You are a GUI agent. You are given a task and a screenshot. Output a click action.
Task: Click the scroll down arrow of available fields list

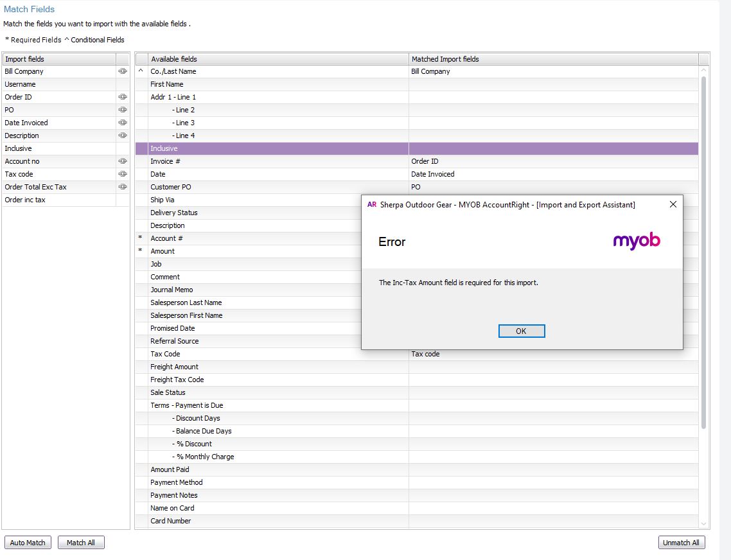click(x=703, y=523)
